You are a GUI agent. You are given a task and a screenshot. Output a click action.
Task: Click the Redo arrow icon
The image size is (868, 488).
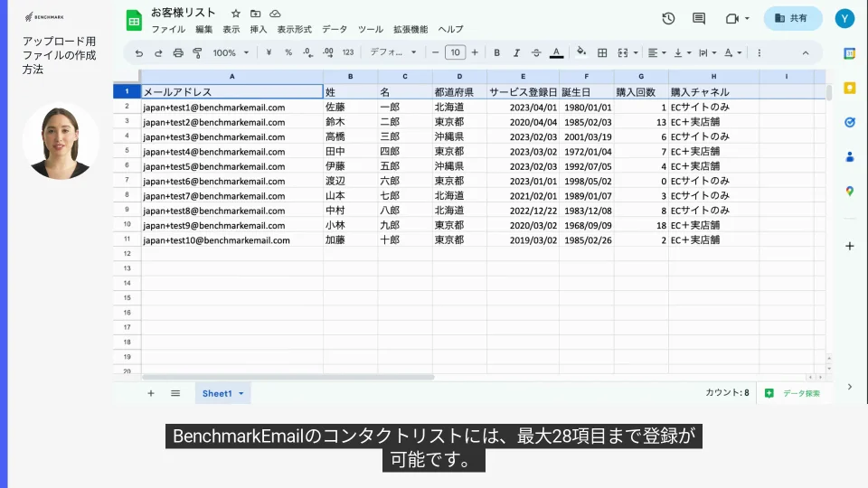tap(158, 53)
